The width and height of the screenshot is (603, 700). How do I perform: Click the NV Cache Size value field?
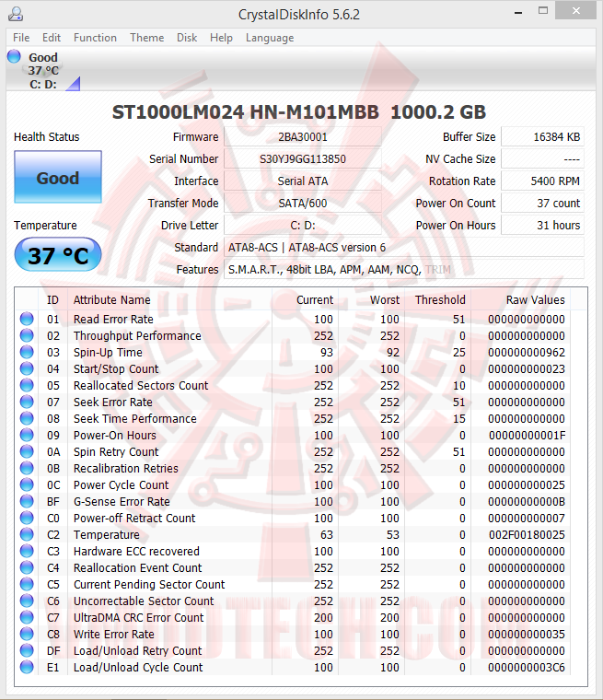click(542, 159)
